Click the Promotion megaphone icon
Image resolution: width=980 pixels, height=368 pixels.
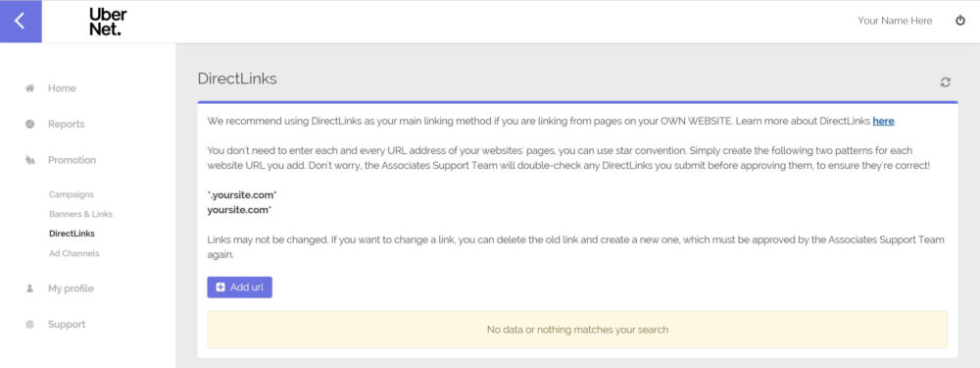(29, 160)
